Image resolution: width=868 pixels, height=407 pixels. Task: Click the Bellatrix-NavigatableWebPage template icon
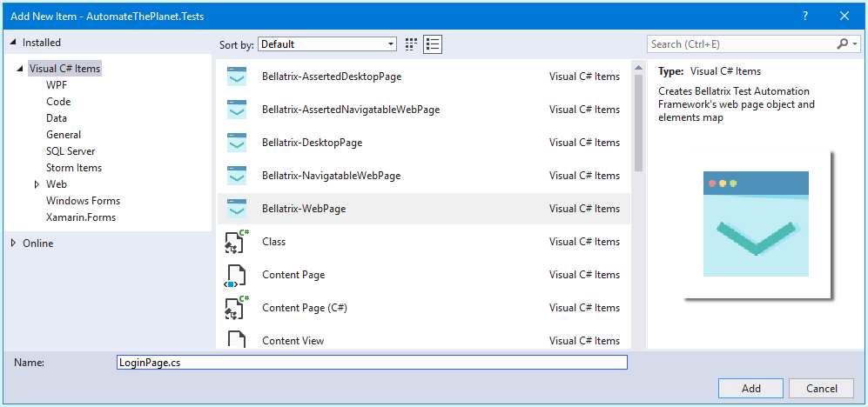point(237,176)
